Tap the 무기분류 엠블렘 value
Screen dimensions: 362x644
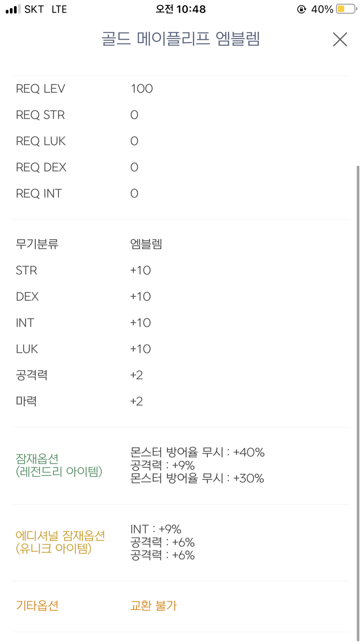point(146,244)
